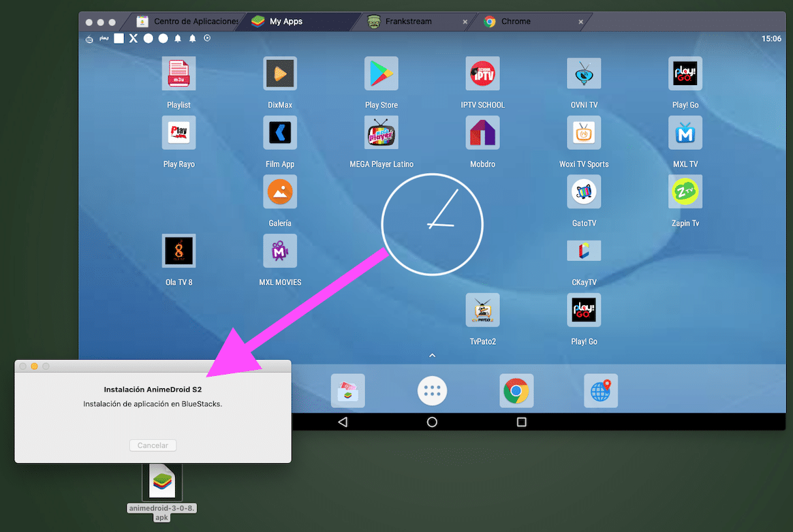Click the animedroid apk file on the desktop
The height and width of the screenshot is (532, 793).
pos(161,482)
